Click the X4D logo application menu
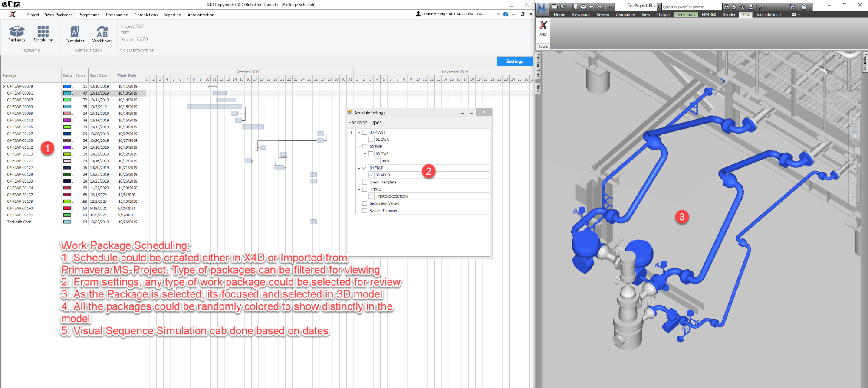The height and width of the screenshot is (388, 868). click(12, 14)
